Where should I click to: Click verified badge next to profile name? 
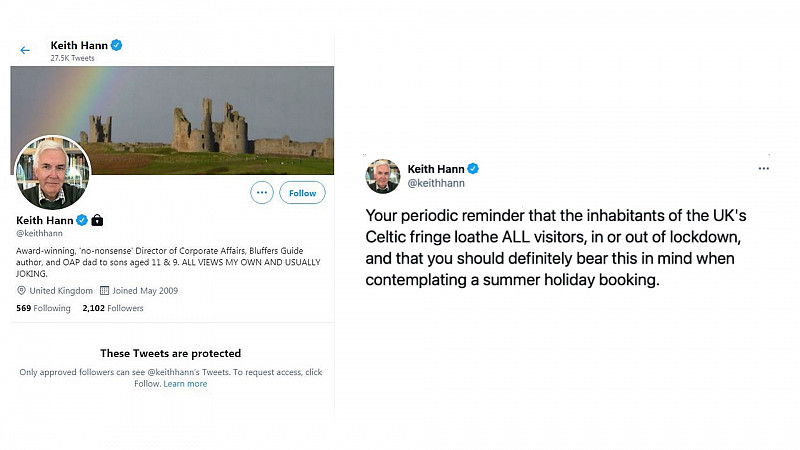(x=82, y=220)
